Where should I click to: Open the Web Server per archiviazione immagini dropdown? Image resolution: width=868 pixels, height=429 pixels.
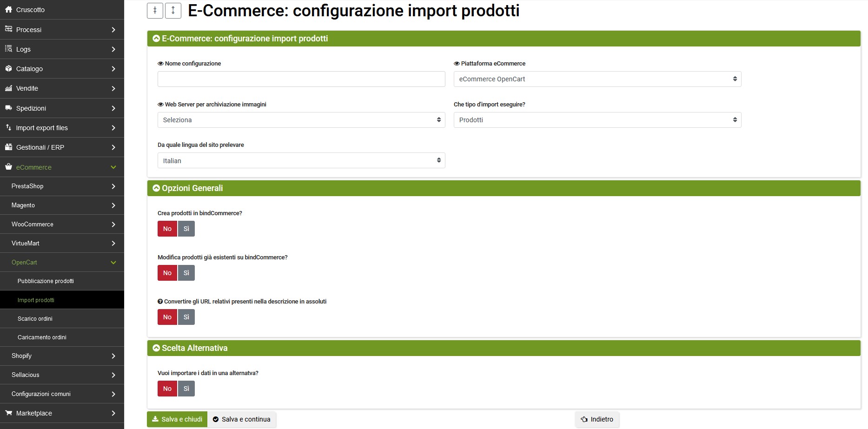(x=301, y=120)
